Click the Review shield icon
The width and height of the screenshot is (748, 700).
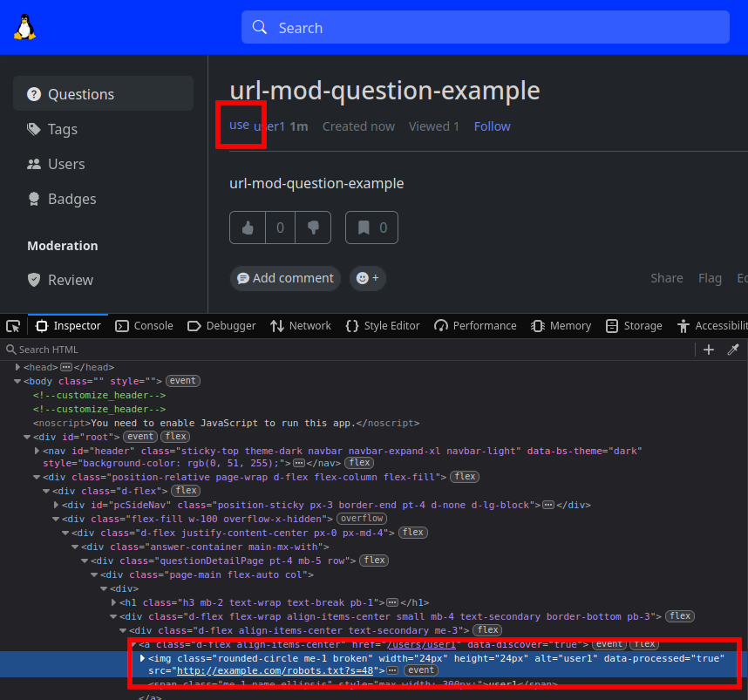click(x=33, y=280)
